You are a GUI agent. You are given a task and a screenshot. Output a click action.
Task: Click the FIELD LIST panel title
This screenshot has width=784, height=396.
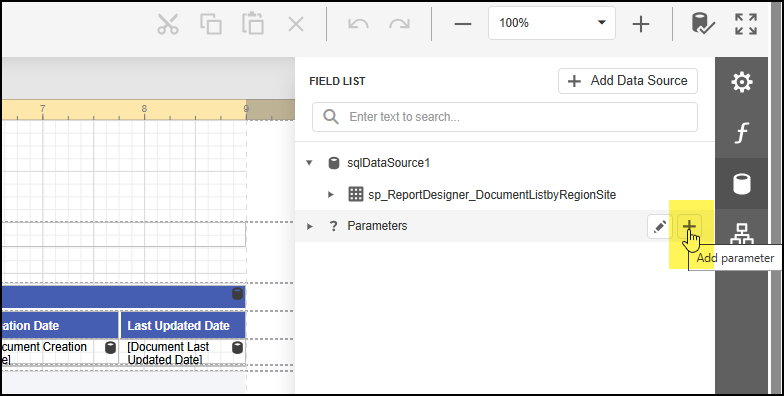coord(338,81)
